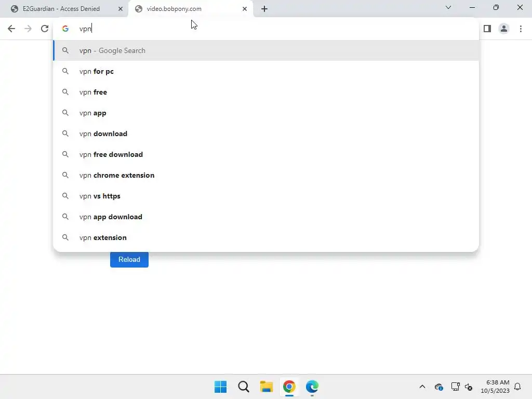Screen dimensions: 532x399
Task: Open Microsoft Edge from taskbar
Action: [312, 387]
